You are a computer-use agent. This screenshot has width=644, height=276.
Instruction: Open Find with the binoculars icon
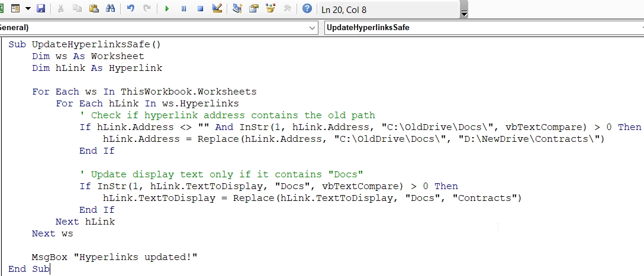click(x=110, y=9)
